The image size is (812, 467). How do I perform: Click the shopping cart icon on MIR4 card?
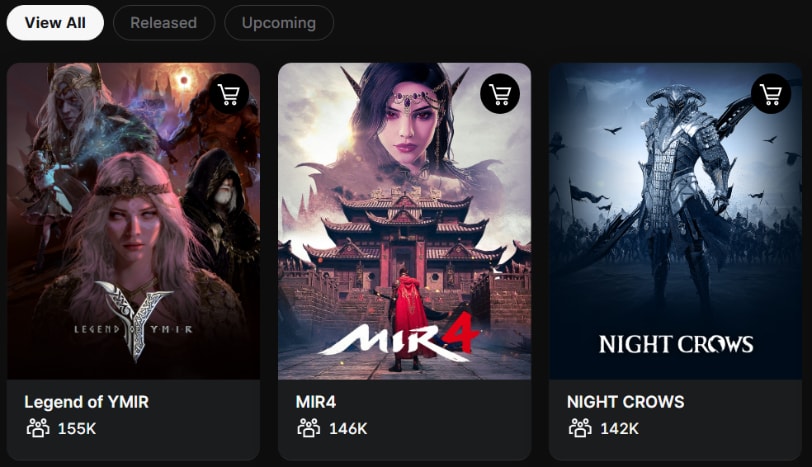(500, 94)
